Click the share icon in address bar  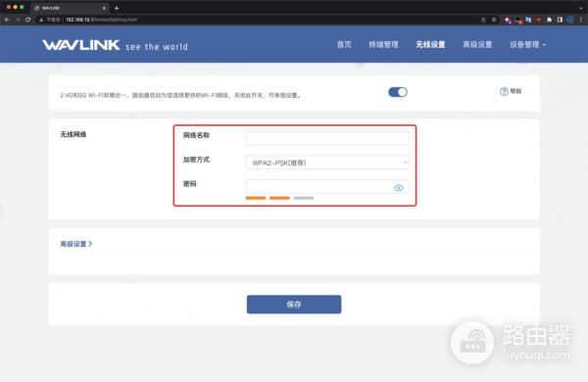483,20
